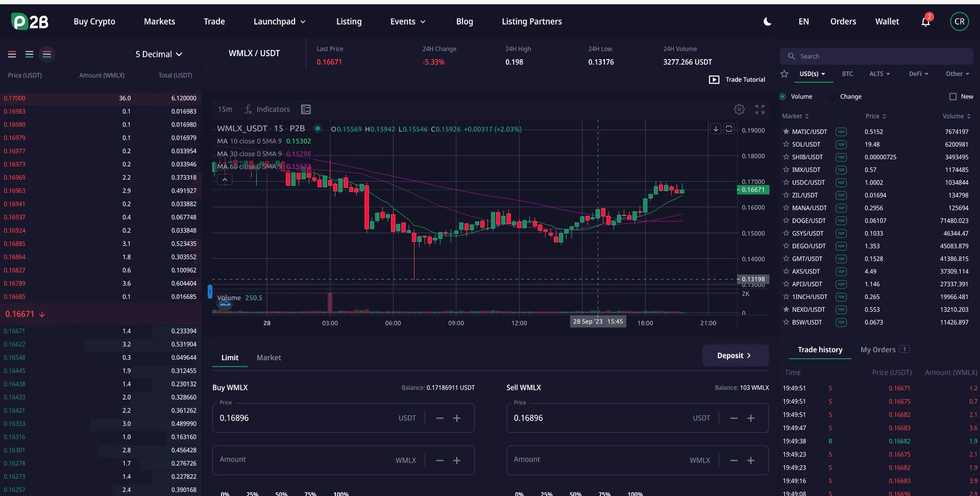980x496 pixels.
Task: Increase Buy amount with plus
Action: pos(457,460)
